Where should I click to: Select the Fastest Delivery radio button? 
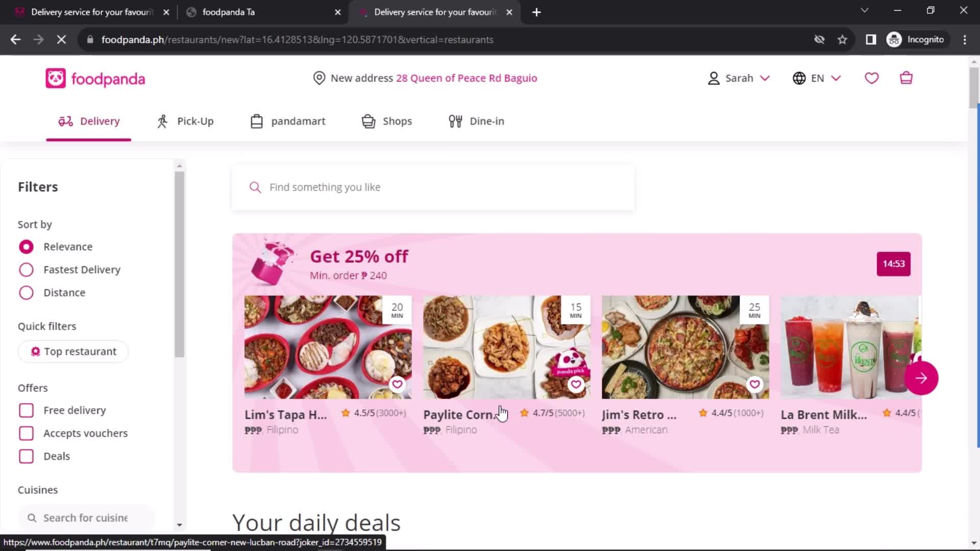tap(26, 269)
